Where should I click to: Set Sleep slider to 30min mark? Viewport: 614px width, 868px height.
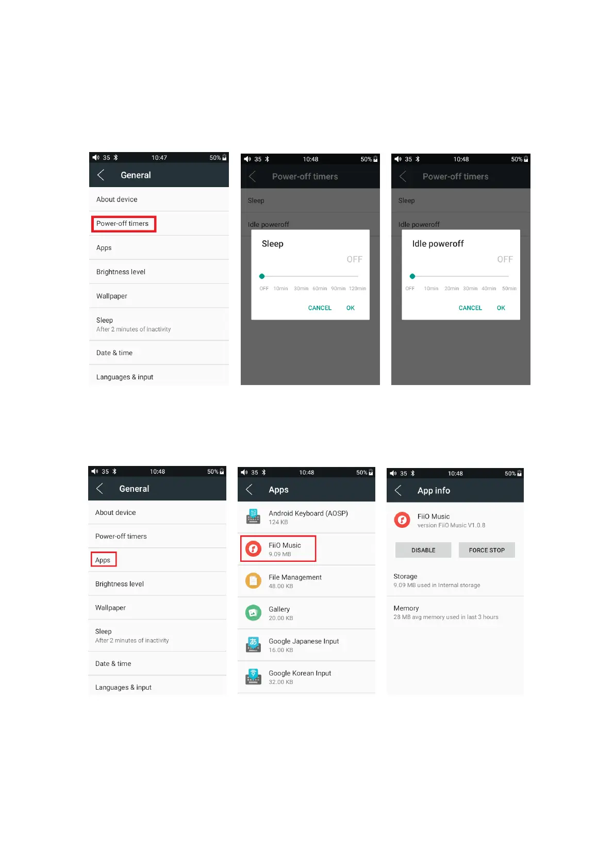[301, 277]
